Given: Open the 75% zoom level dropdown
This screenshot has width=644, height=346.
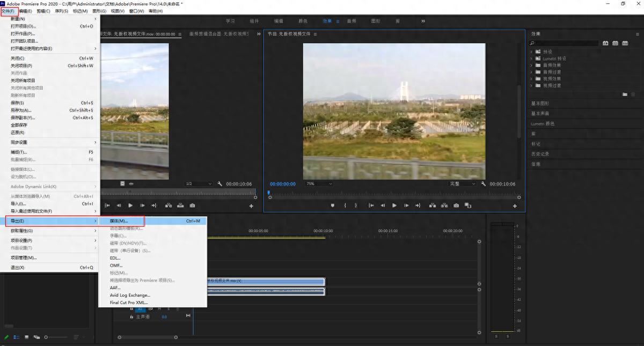Looking at the screenshot, I should [319, 184].
